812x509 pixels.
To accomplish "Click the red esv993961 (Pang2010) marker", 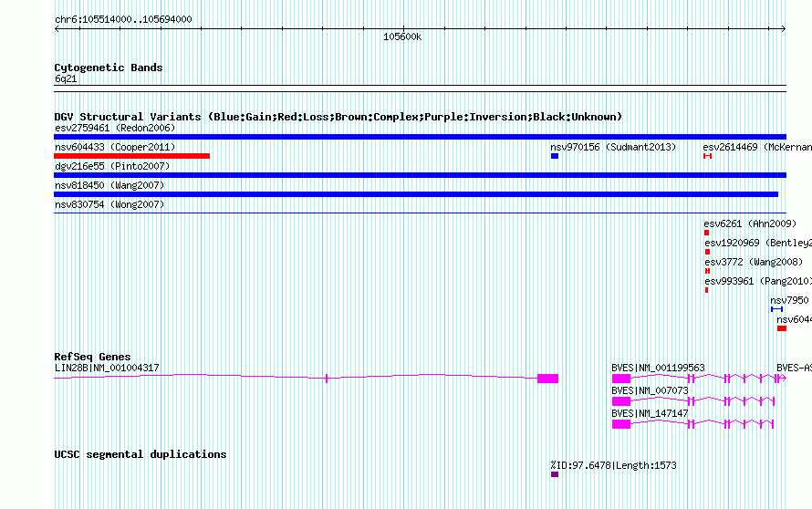I will coord(706,290).
